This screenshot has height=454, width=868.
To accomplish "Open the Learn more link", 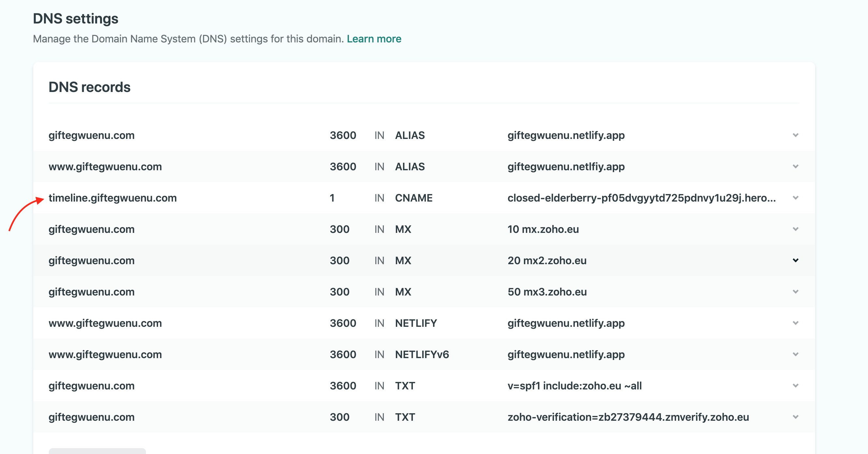I will pos(374,39).
